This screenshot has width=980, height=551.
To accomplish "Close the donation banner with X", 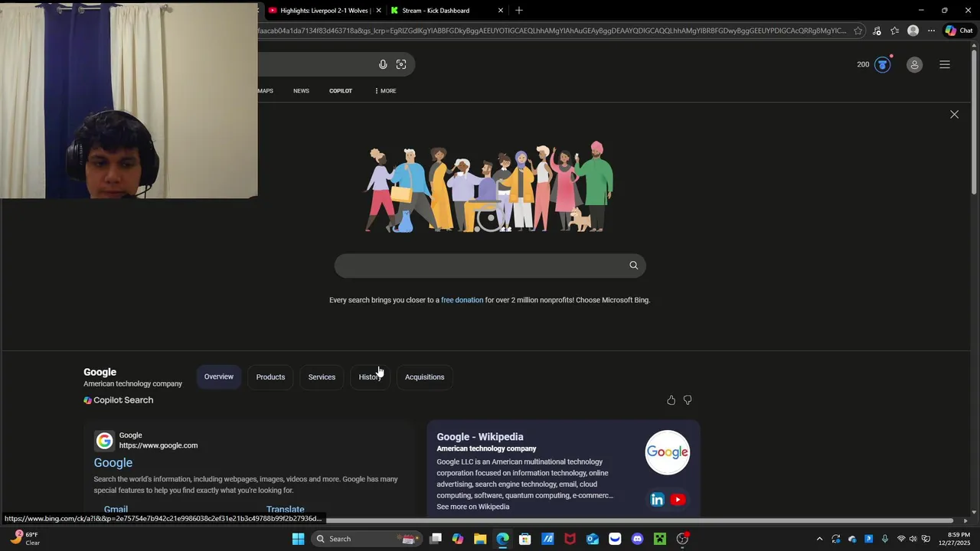I will 954,114.
